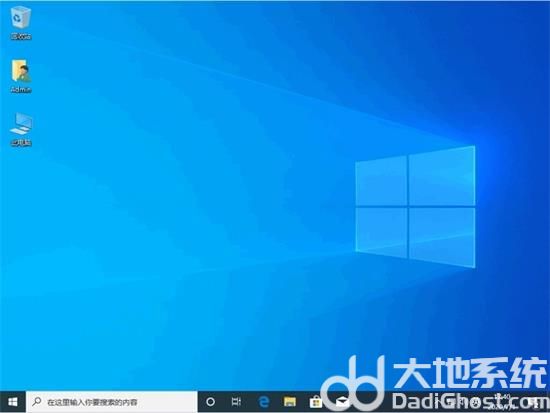Click the Admin folder text label
Screen dimensions: 550x413
(x=21, y=89)
